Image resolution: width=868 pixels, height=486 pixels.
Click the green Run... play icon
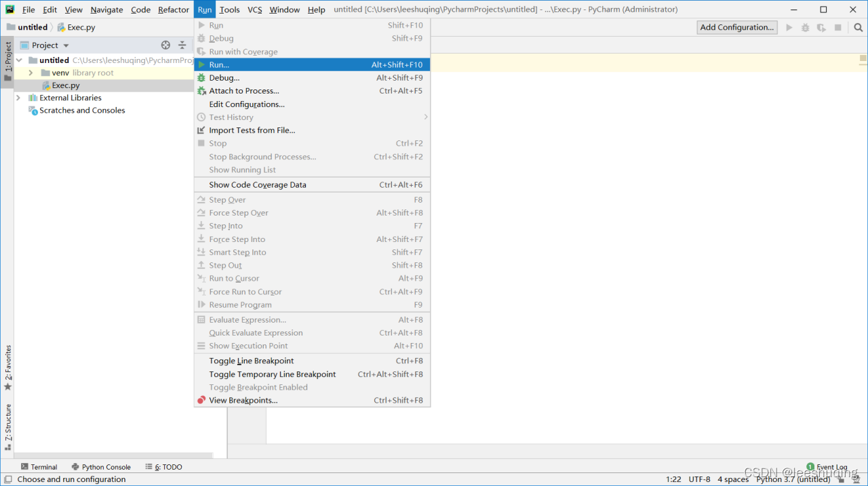coord(201,64)
